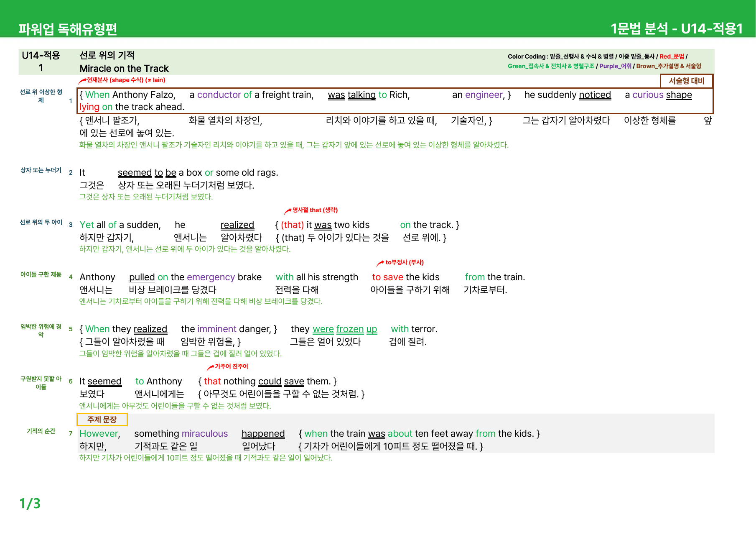This screenshot has height=535, width=756.
Task: Click the Korean phrase '기적과도 같은 일' under sentence 7
Action: point(166,446)
